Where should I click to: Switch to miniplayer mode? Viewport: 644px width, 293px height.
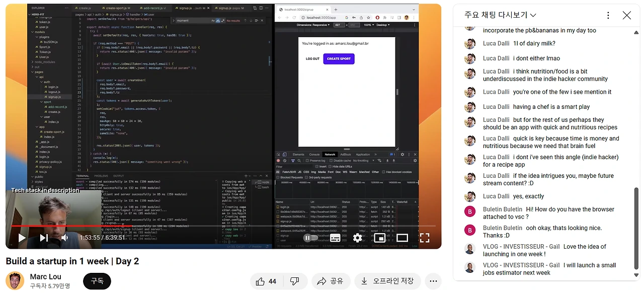[380, 238]
